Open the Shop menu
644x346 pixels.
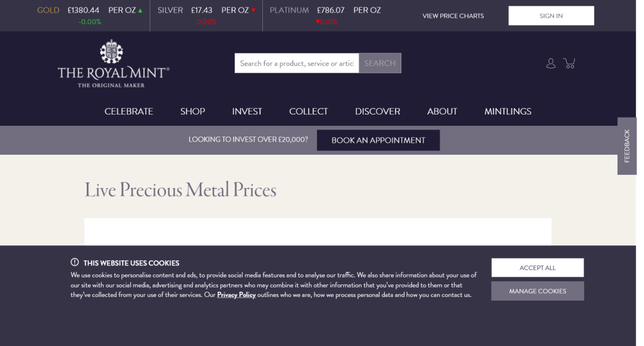[x=192, y=111]
